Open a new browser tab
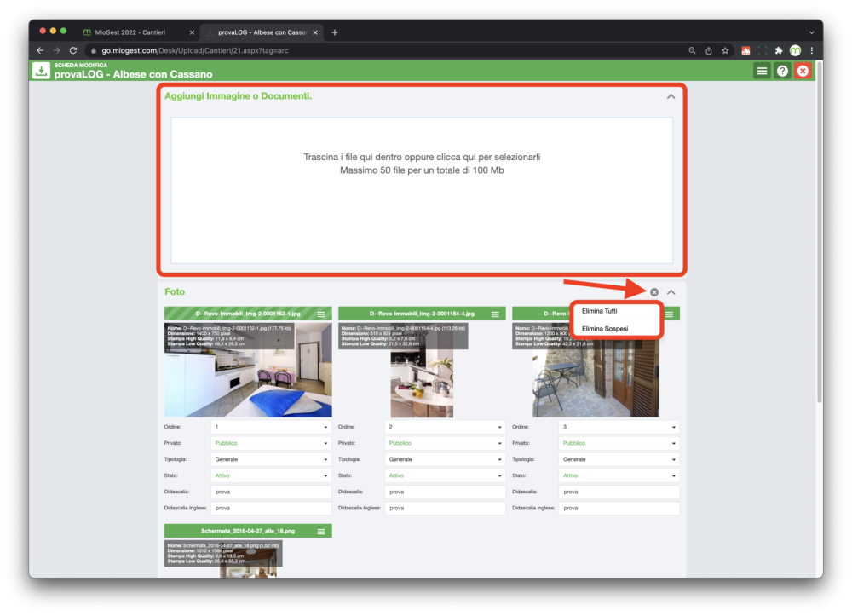The image size is (852, 616). point(335,32)
